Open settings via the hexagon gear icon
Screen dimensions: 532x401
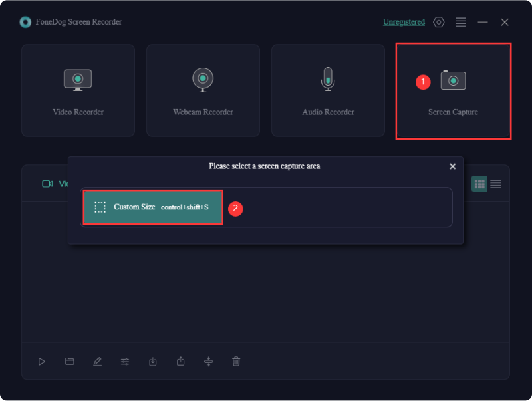(439, 22)
